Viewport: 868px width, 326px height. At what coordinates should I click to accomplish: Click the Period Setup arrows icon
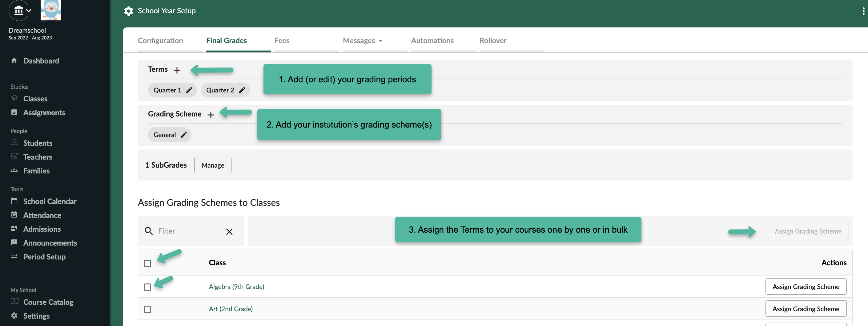pyautogui.click(x=14, y=256)
